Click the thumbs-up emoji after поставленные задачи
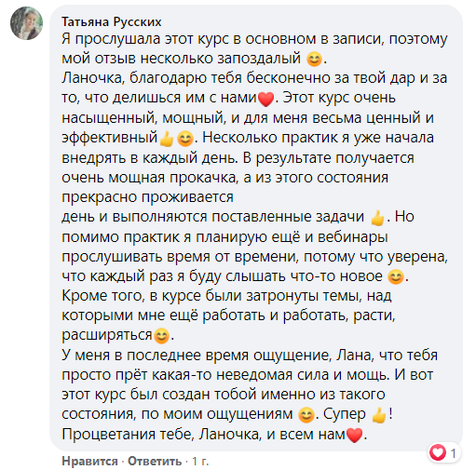The image size is (476, 470). click(x=377, y=218)
